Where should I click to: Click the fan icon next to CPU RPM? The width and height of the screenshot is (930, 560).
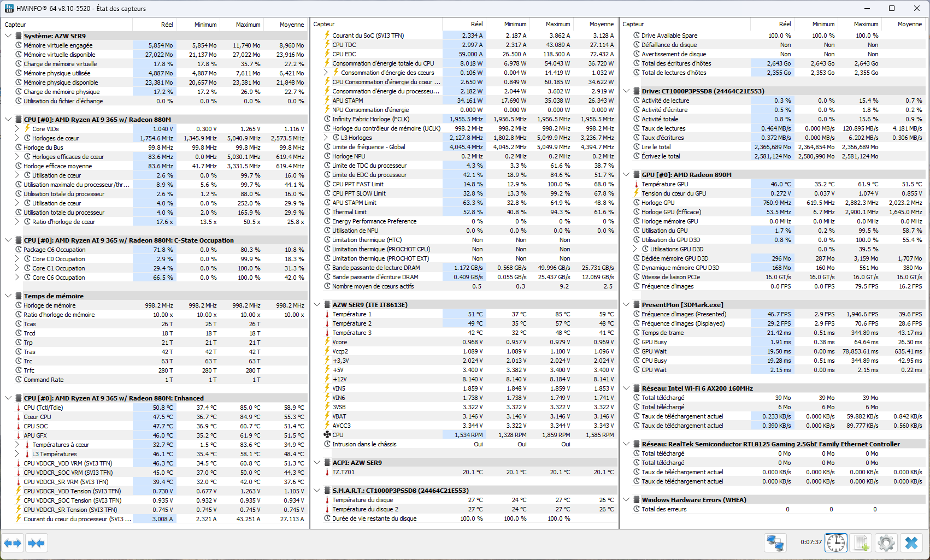(327, 435)
